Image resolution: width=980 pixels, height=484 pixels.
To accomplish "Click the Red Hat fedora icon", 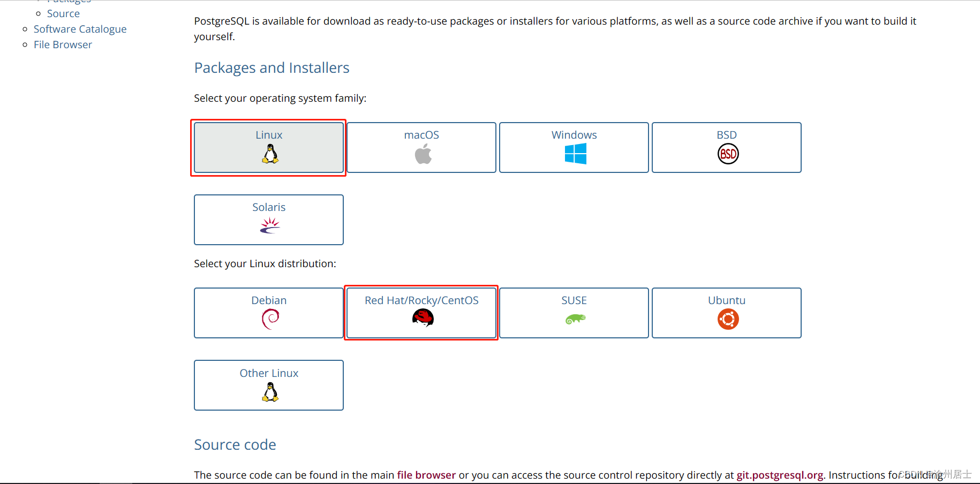I will (423, 318).
